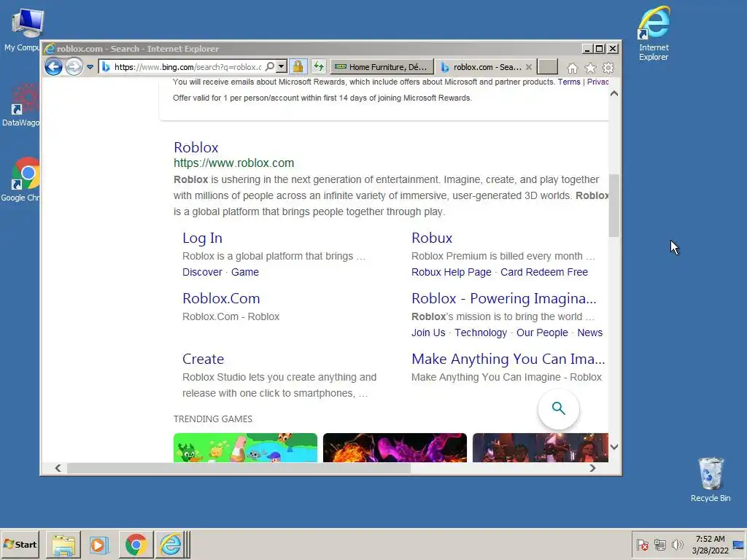
Task: Open the first trending game thumbnail
Action: click(x=245, y=448)
